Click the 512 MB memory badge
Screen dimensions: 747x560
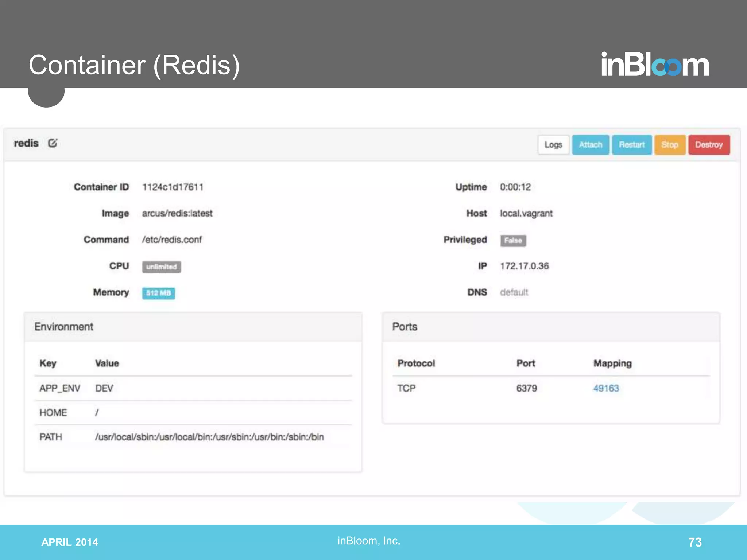point(158,293)
